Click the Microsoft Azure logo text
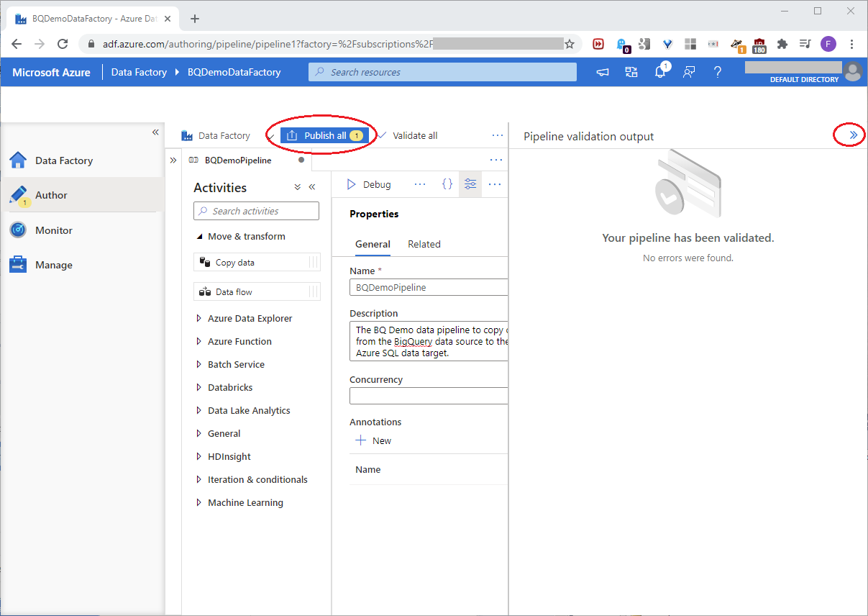This screenshot has height=616, width=868. [x=51, y=72]
